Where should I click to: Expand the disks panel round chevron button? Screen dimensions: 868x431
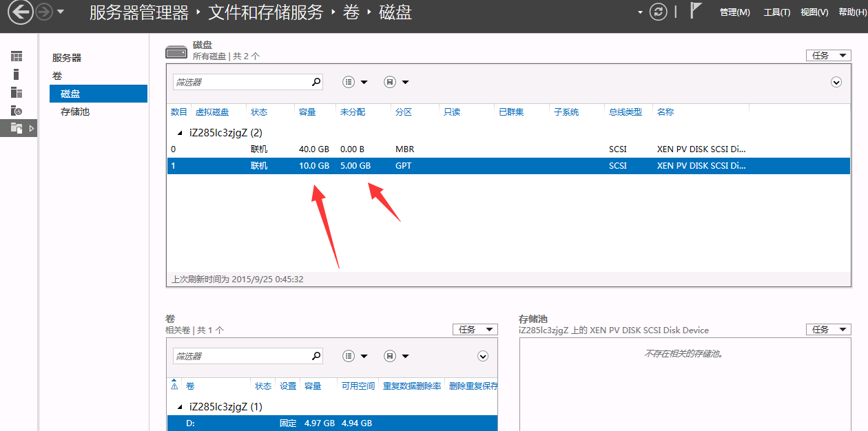[x=836, y=82]
